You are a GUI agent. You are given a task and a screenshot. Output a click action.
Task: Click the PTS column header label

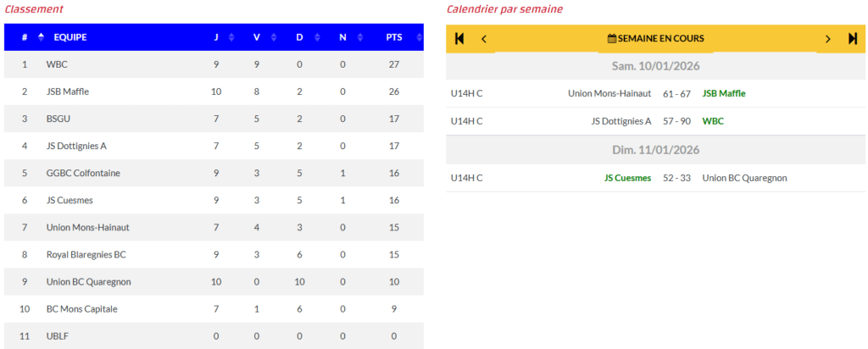[394, 37]
